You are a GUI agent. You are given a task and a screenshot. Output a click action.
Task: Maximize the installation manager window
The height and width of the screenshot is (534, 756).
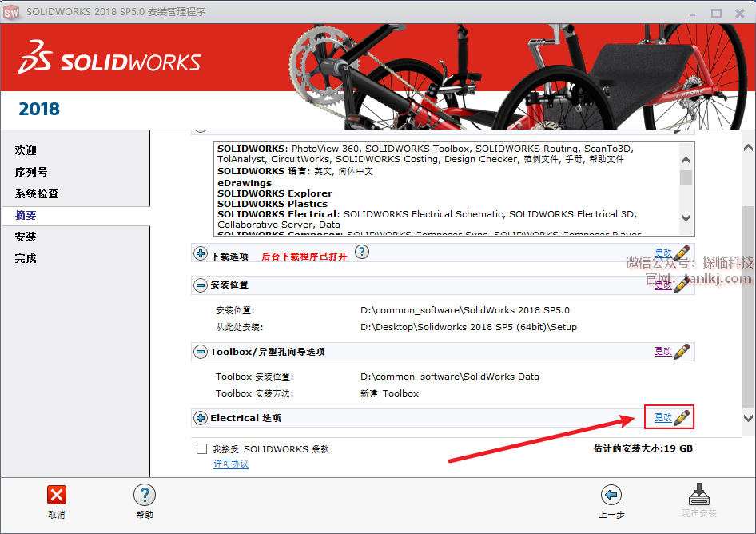[x=717, y=14]
